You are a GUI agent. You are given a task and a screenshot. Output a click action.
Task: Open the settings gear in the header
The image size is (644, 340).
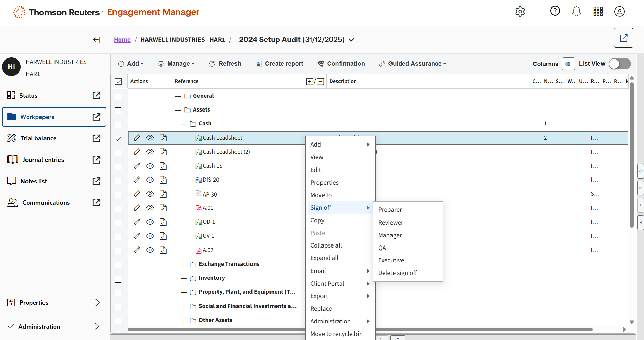point(520,12)
